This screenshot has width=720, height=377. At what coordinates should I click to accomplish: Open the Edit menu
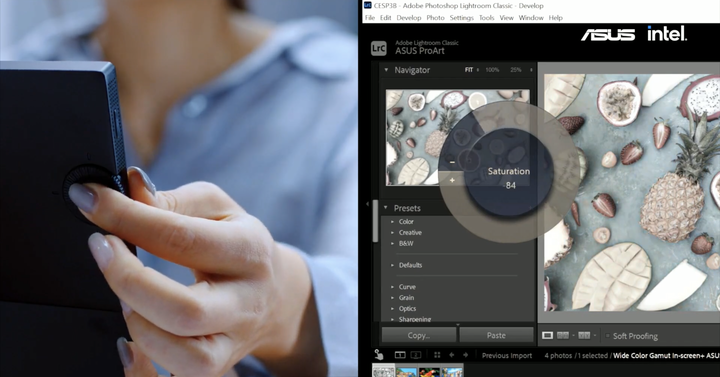coord(386,17)
